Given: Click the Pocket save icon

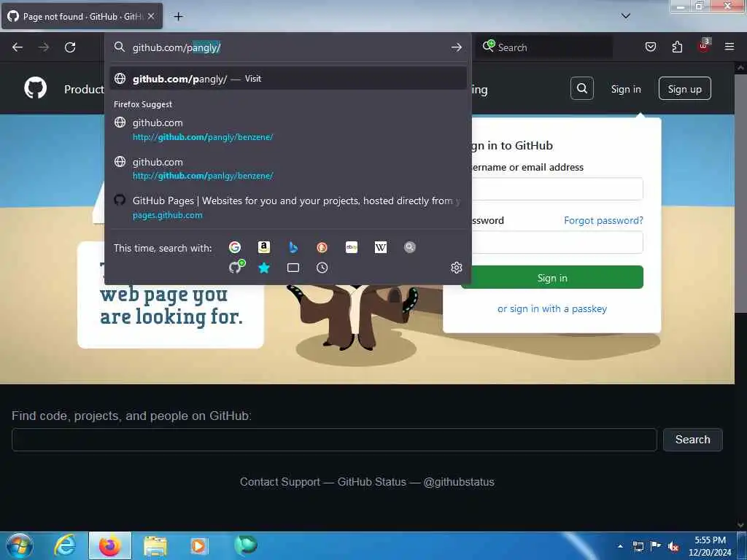Looking at the screenshot, I should click(x=650, y=47).
